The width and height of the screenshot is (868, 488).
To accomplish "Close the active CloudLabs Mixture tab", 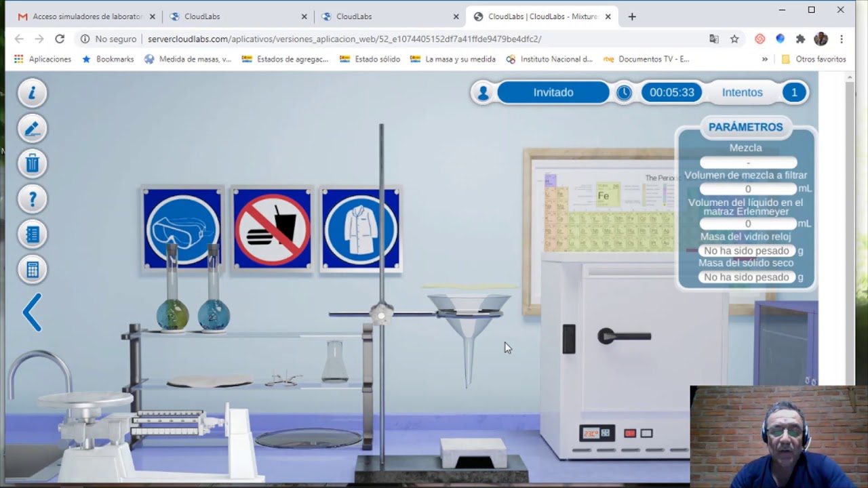I will [608, 16].
